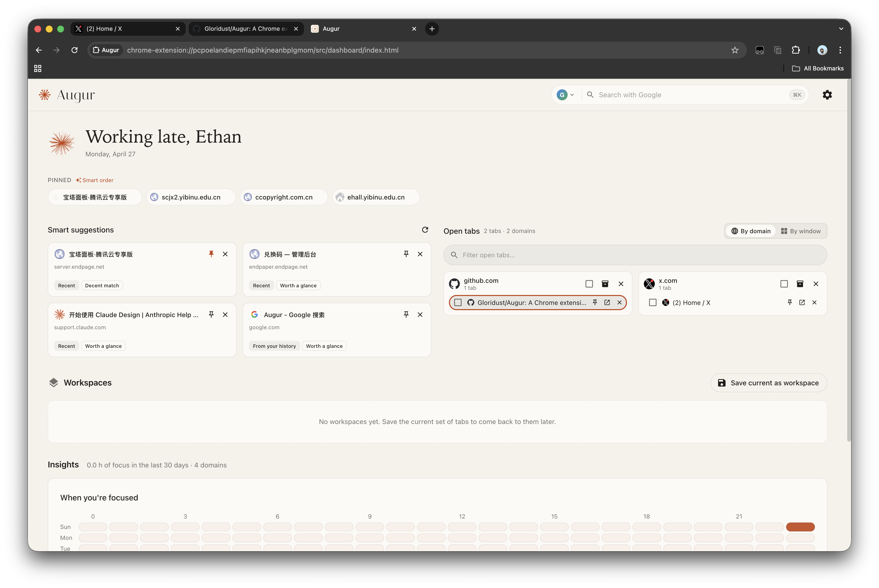Select all x.com tabs checkbox
The height and width of the screenshot is (588, 879).
[784, 284]
